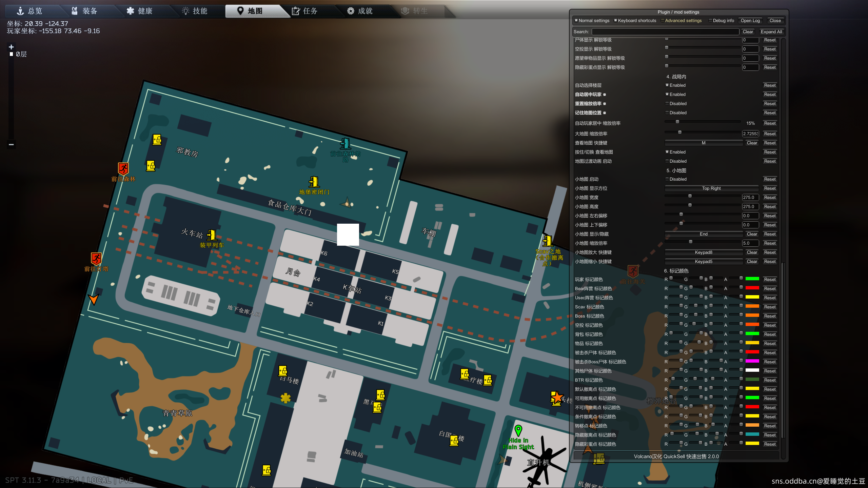Click the lower locked-door icon at 黑马楼
The width and height of the screenshot is (868, 488).
click(x=377, y=407)
